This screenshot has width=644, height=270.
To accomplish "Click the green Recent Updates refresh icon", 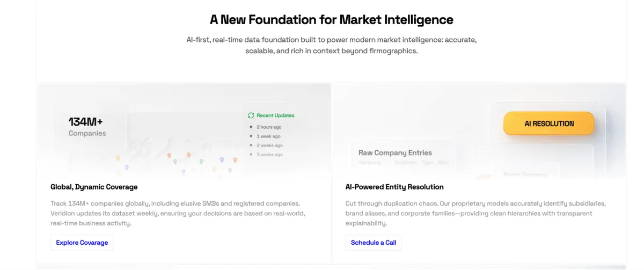I will point(251,115).
